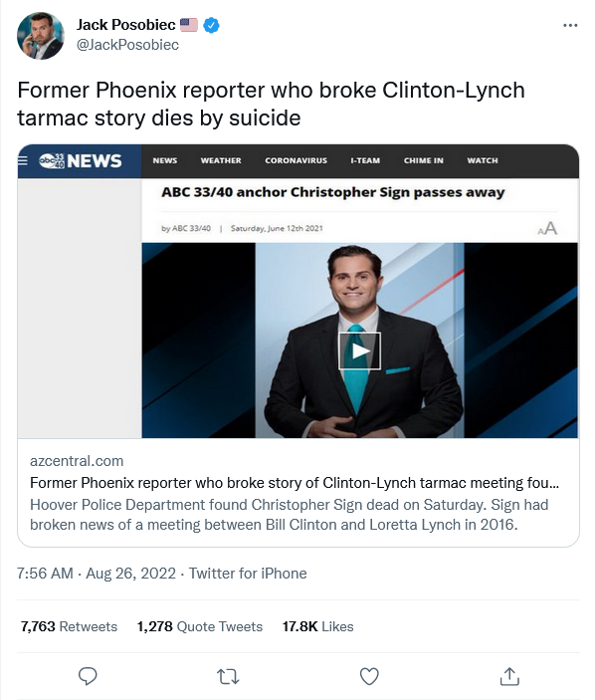Select the CORONAVIRUS nav item
The height and width of the screenshot is (700, 595).
(x=297, y=160)
